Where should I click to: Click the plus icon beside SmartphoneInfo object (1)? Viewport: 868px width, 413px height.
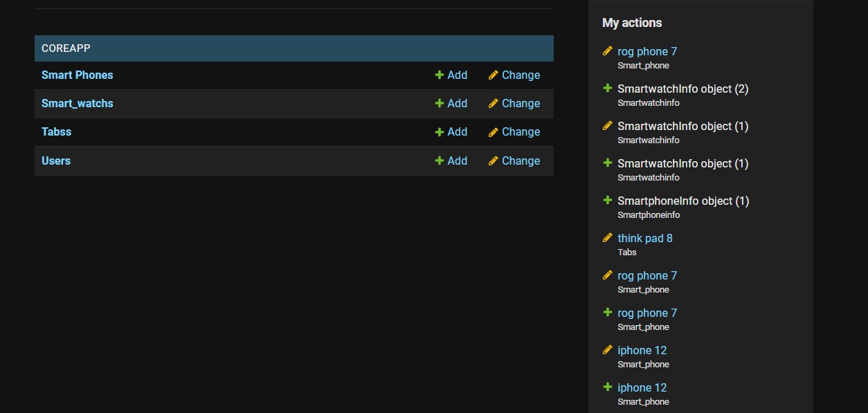point(608,200)
